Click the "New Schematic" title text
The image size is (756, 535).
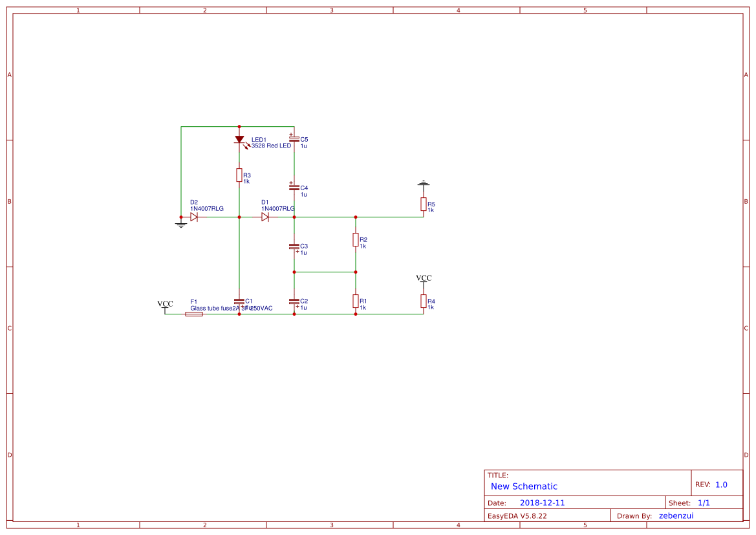tap(524, 486)
